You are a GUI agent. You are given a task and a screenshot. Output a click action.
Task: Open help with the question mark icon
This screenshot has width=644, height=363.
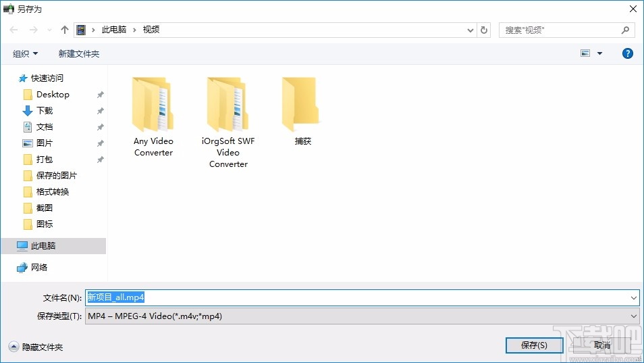pyautogui.click(x=628, y=53)
